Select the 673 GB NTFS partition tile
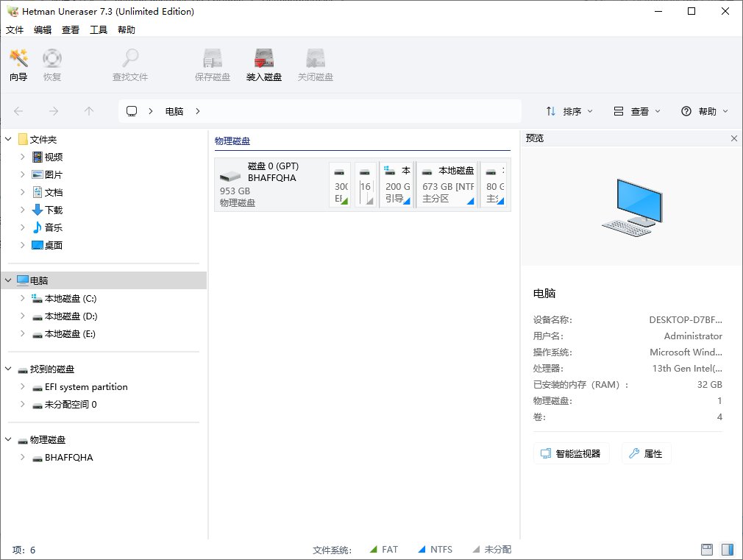 [x=447, y=185]
